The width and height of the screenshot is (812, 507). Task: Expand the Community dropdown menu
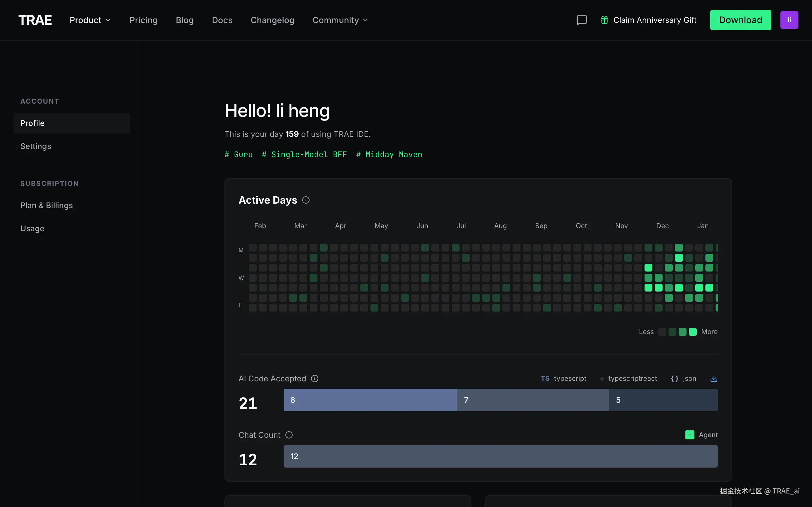tap(340, 20)
